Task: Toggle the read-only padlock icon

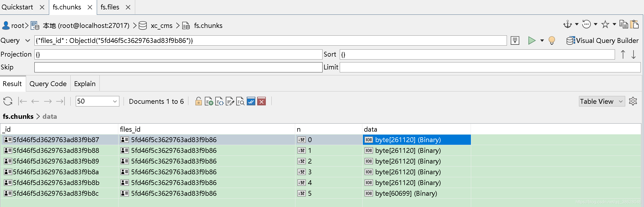Action: [x=199, y=101]
